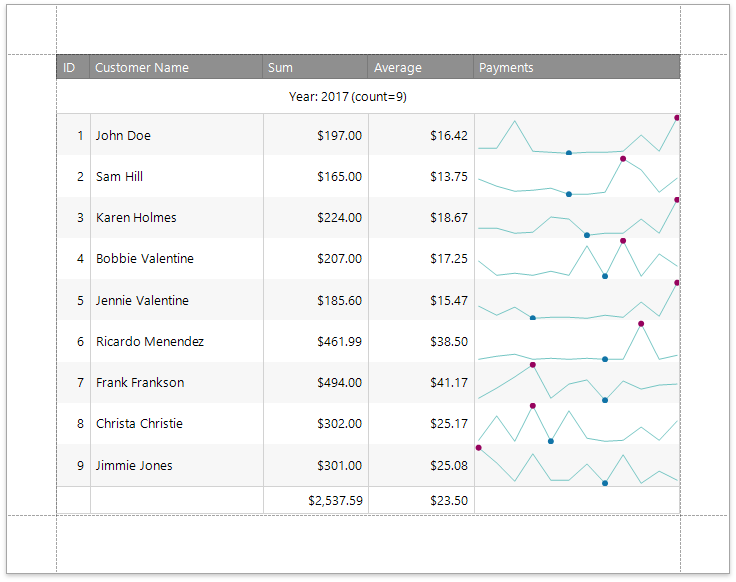
Task: Click the Average column header
Action: 398,68
